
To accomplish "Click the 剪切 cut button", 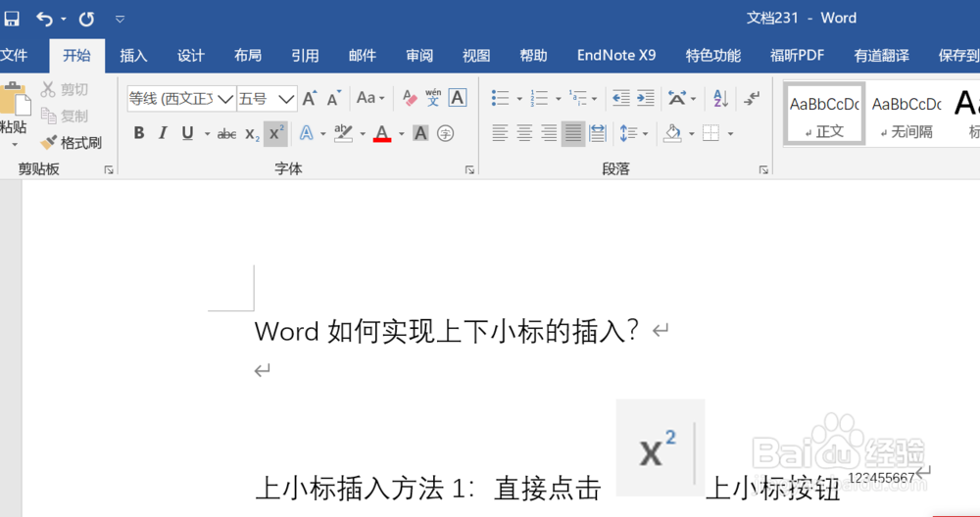I will pyautogui.click(x=65, y=90).
